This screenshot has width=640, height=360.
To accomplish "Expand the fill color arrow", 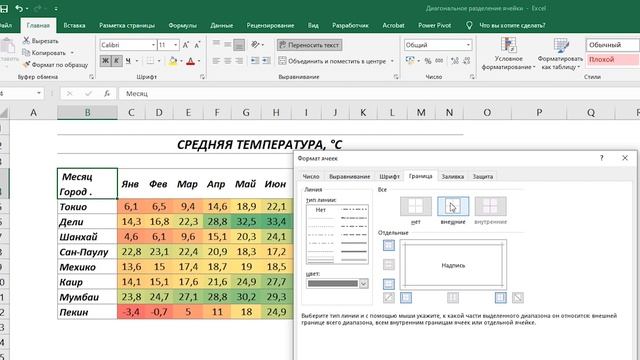I will coord(181,61).
